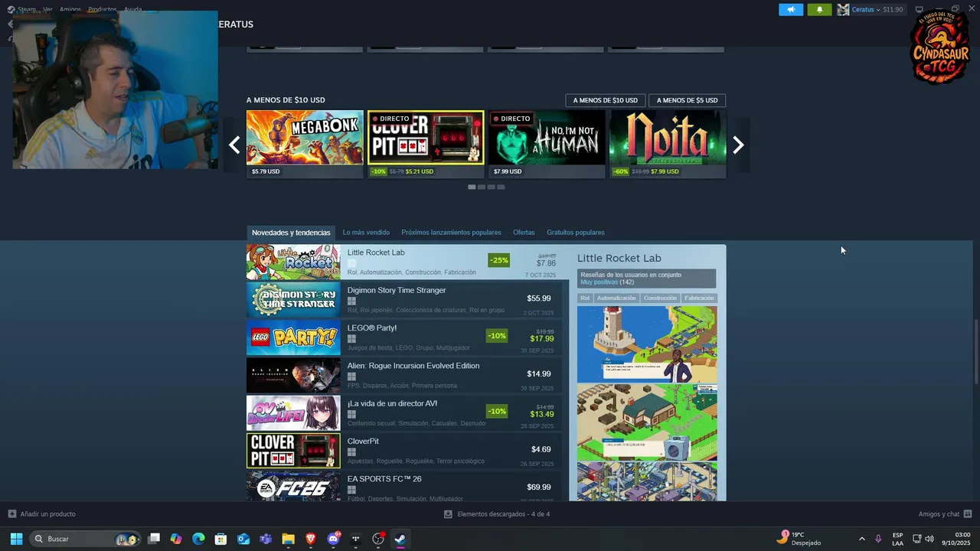Open Próximos lanzamientos populares tab

[x=451, y=233]
